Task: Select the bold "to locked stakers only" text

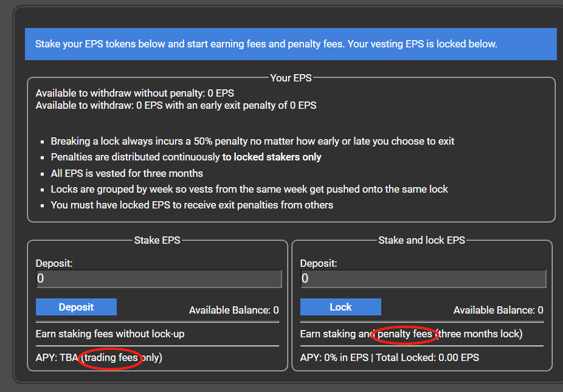Action: [272, 157]
